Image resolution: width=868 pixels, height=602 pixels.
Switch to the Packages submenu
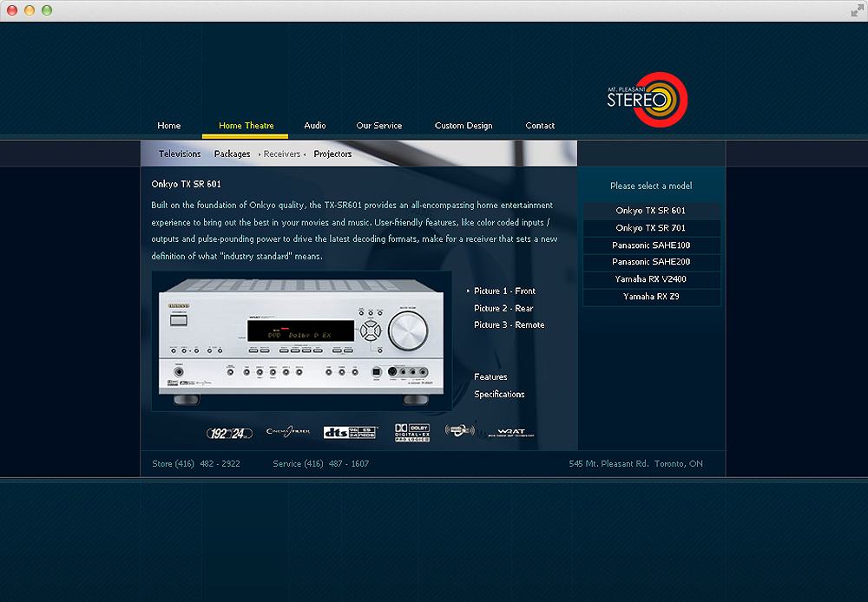(x=232, y=154)
